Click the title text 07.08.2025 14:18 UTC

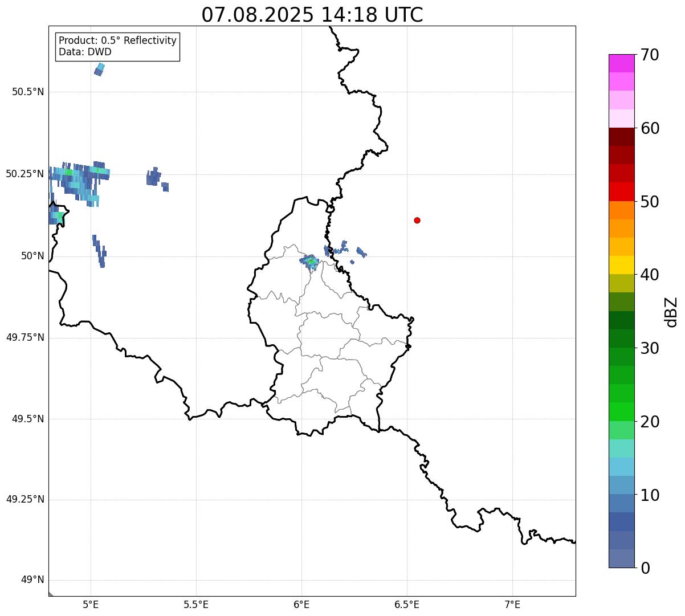tap(312, 15)
